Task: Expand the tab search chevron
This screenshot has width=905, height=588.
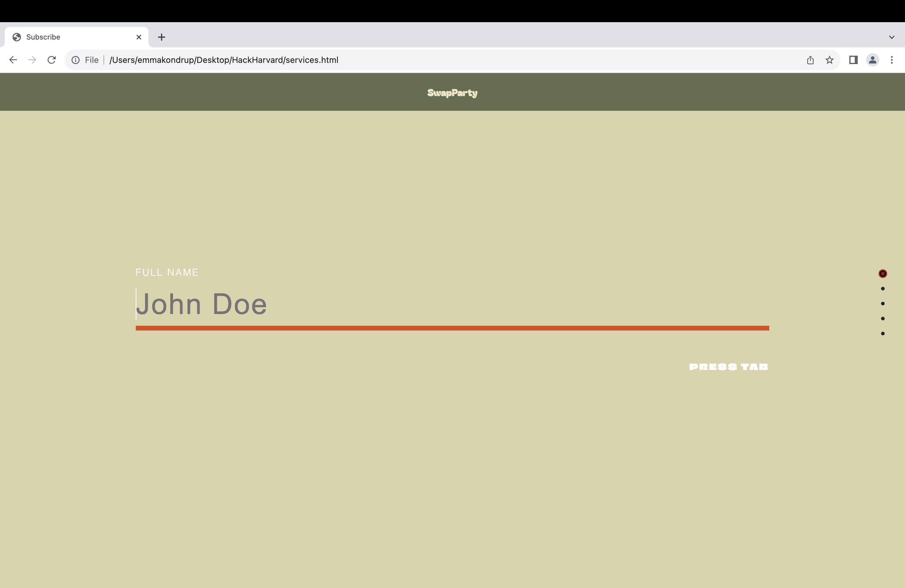Action: [x=892, y=37]
